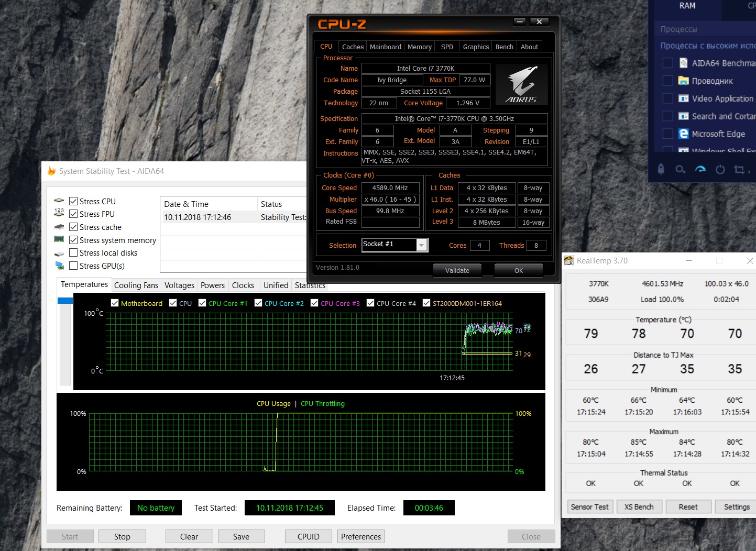Uncheck the Stress FPU checkbox
Viewport: 756px width, 551px height.
coord(73,214)
